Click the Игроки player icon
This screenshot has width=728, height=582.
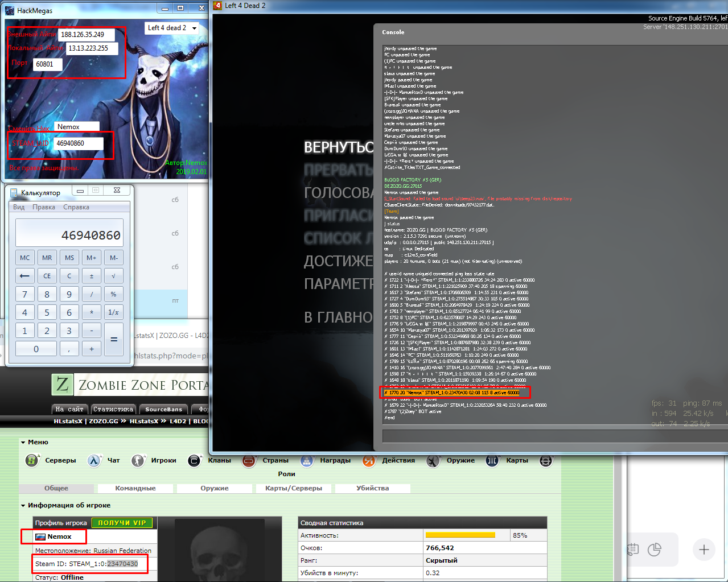[138, 460]
